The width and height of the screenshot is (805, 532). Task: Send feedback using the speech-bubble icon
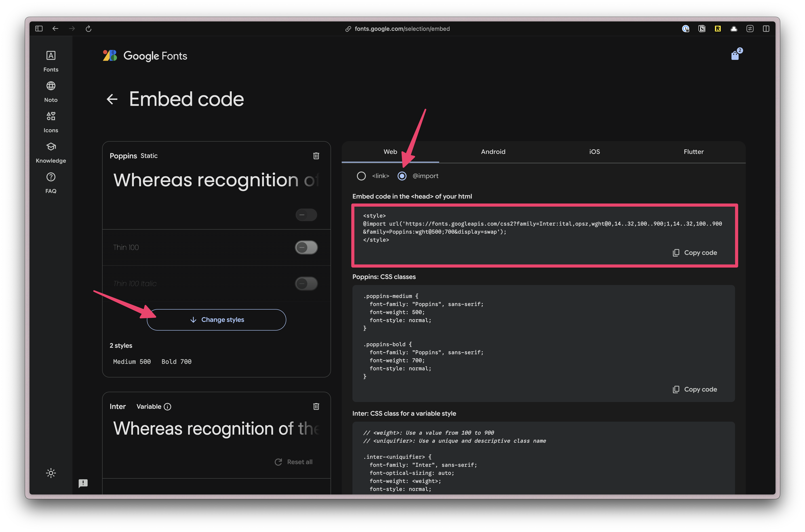pos(84,483)
